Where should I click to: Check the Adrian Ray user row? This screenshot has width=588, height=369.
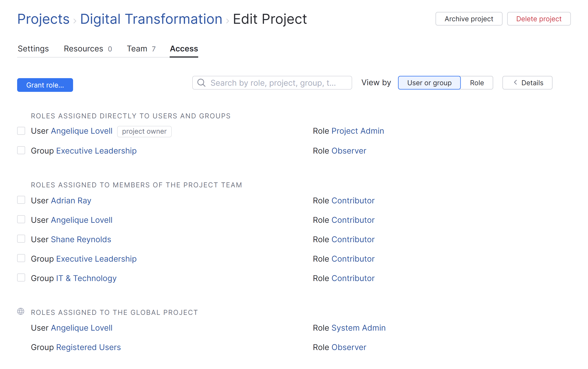point(21,200)
